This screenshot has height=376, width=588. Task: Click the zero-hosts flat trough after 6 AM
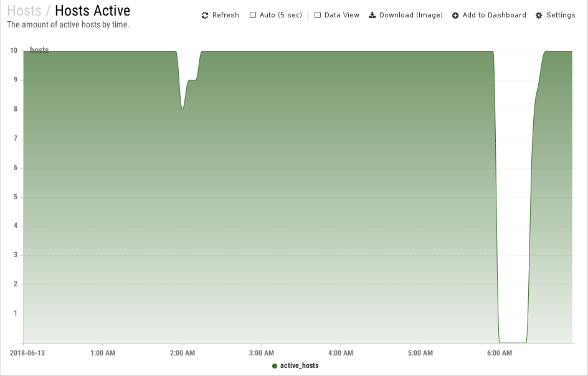513,342
